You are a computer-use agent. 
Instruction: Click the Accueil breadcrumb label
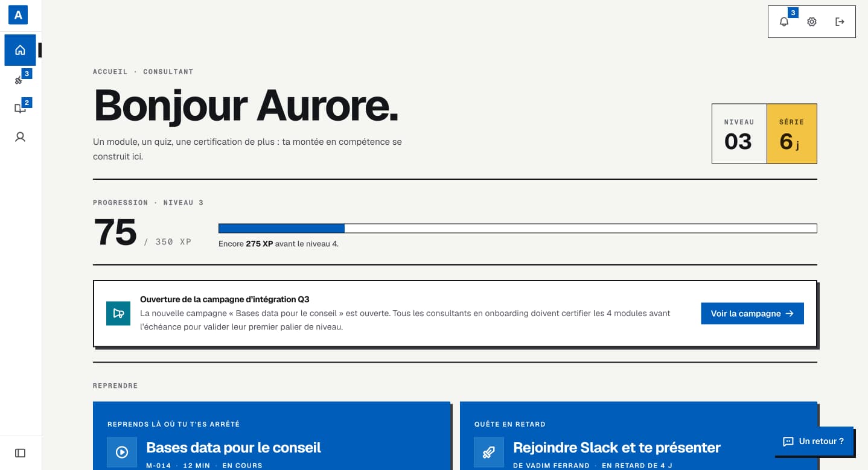click(110, 72)
